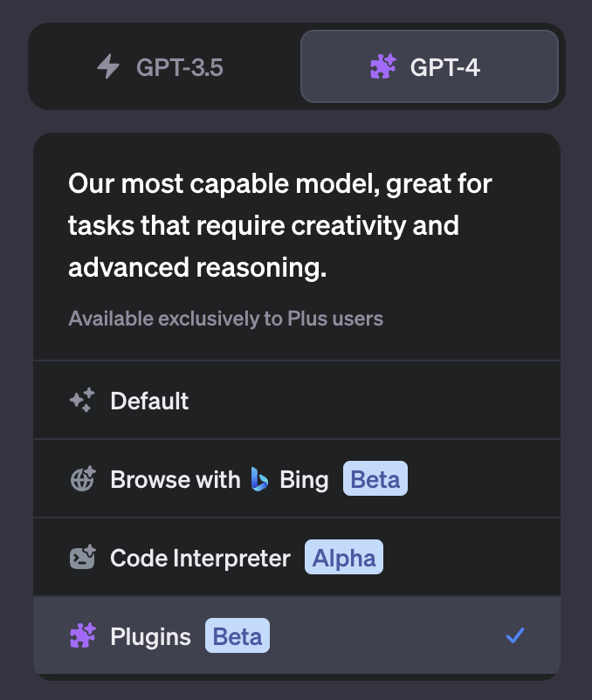The image size is (592, 700).
Task: Click the blue Bing logo icon
Action: (259, 479)
